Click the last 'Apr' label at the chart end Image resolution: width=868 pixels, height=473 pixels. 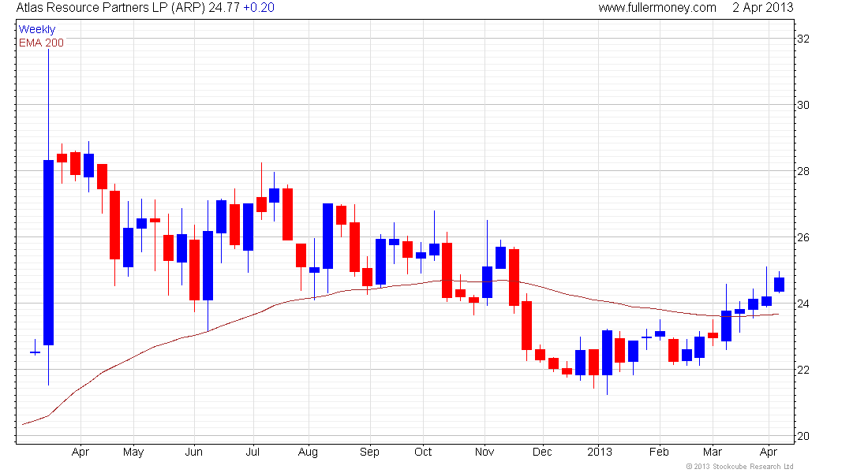point(769,453)
